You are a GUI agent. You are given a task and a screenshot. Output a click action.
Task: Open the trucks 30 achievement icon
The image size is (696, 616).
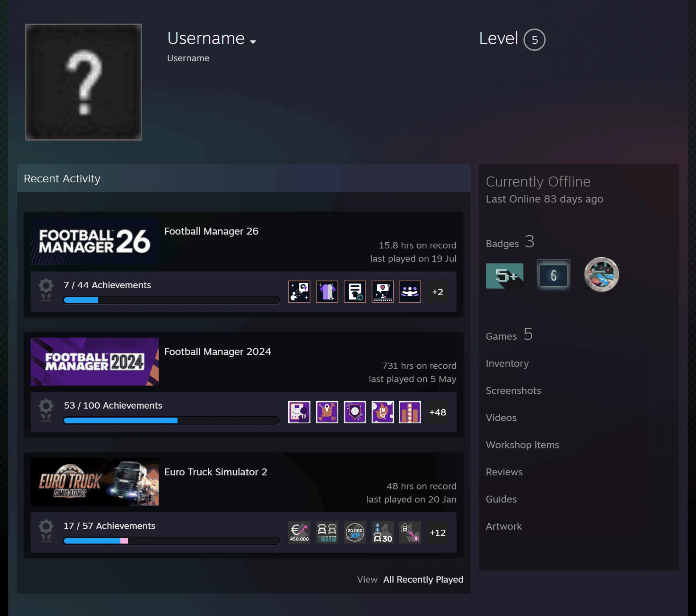click(x=382, y=532)
